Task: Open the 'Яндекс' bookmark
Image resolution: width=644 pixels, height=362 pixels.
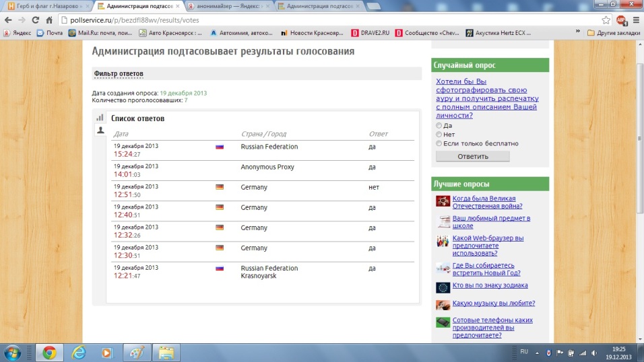Action: (18, 33)
